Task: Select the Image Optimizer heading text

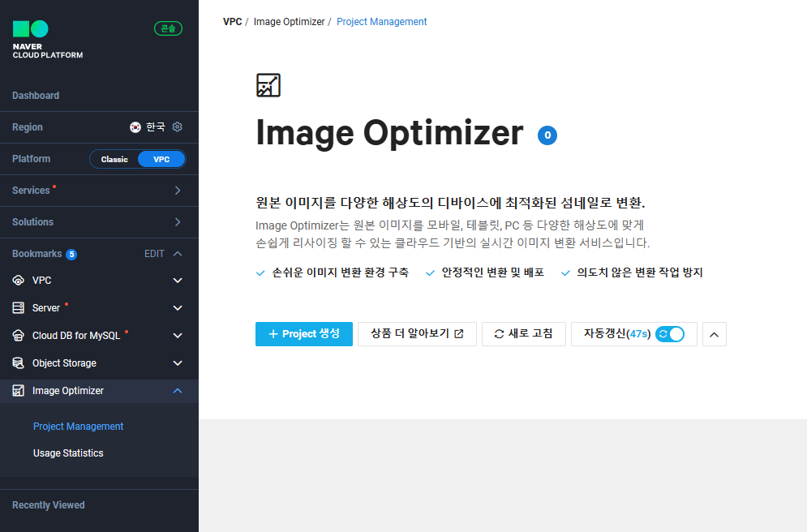Action: point(389,133)
